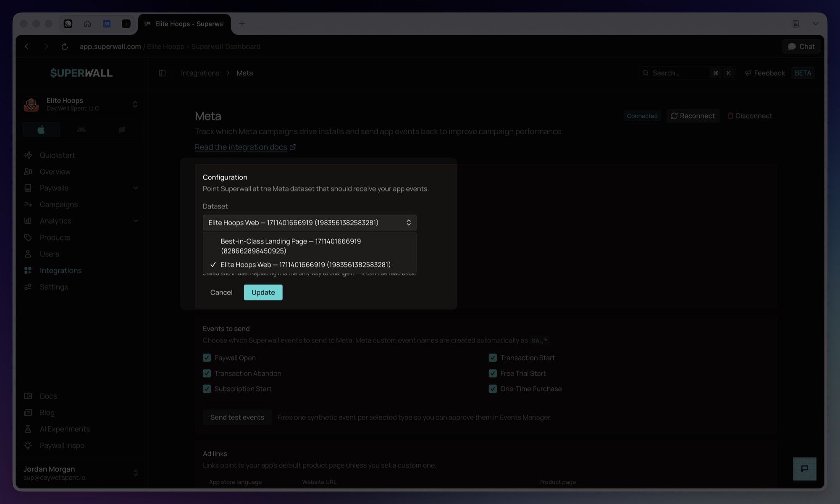
Task: Open the Elite Hoops app switcher
Action: 81,104
